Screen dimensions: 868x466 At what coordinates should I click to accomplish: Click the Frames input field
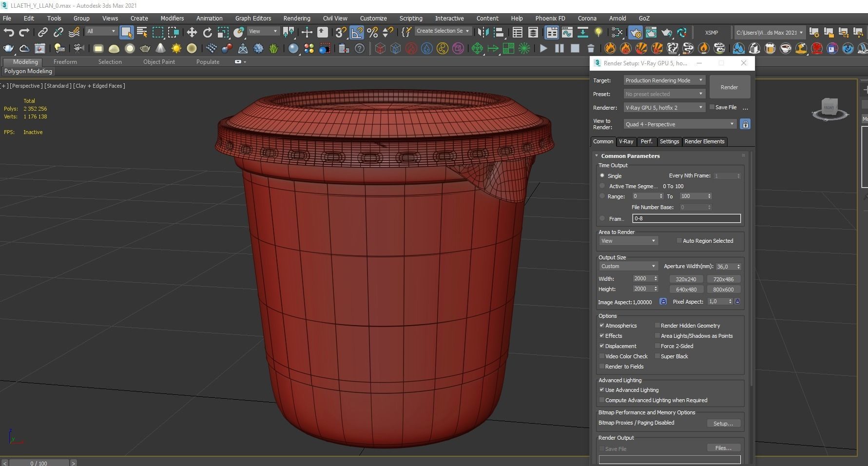pyautogui.click(x=687, y=218)
